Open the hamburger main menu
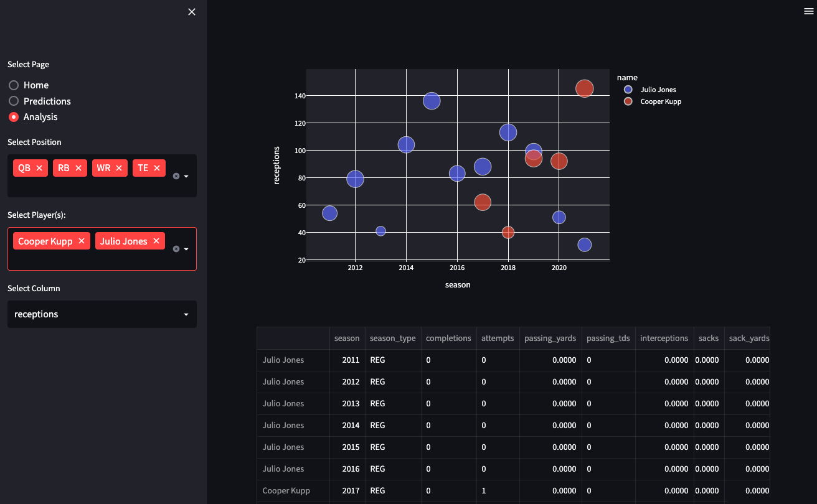Image resolution: width=817 pixels, height=504 pixels. [809, 11]
